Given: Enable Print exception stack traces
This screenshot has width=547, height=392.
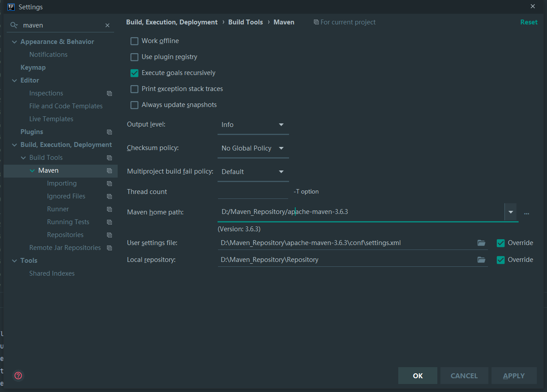Looking at the screenshot, I should click(x=135, y=89).
